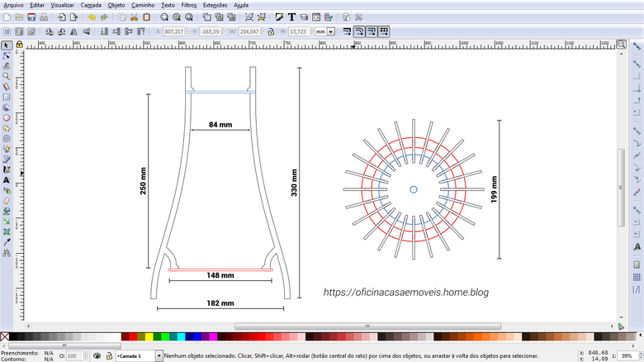644x362 pixels.
Task: Open the Arquivo menu
Action: pyautogui.click(x=13, y=5)
